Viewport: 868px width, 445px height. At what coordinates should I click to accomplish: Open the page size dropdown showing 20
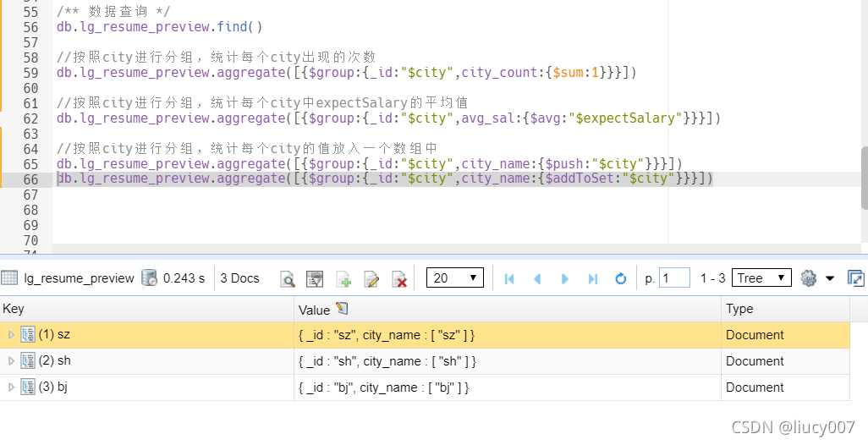coord(455,277)
